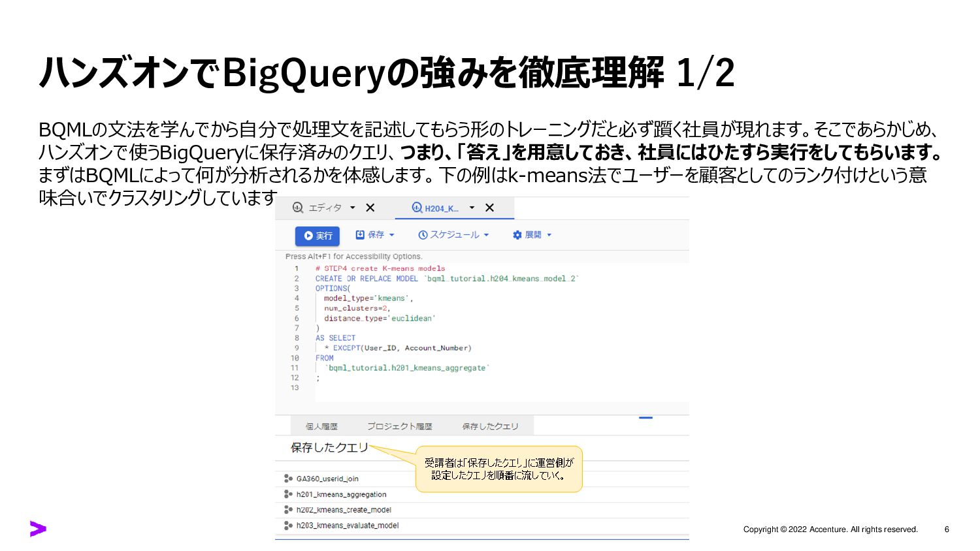Click the model_type='kmeans' code line
This screenshot has height=551, width=980.
coord(368,298)
